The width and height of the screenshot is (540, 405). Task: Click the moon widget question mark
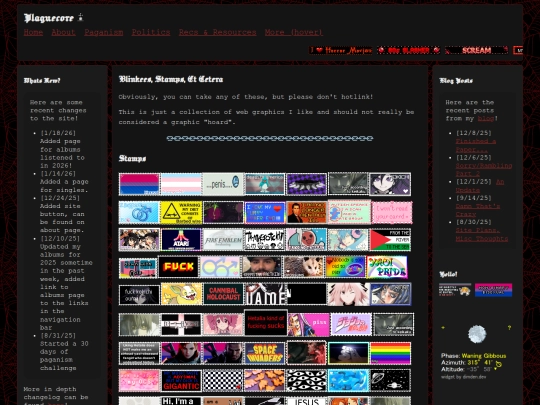tap(509, 328)
